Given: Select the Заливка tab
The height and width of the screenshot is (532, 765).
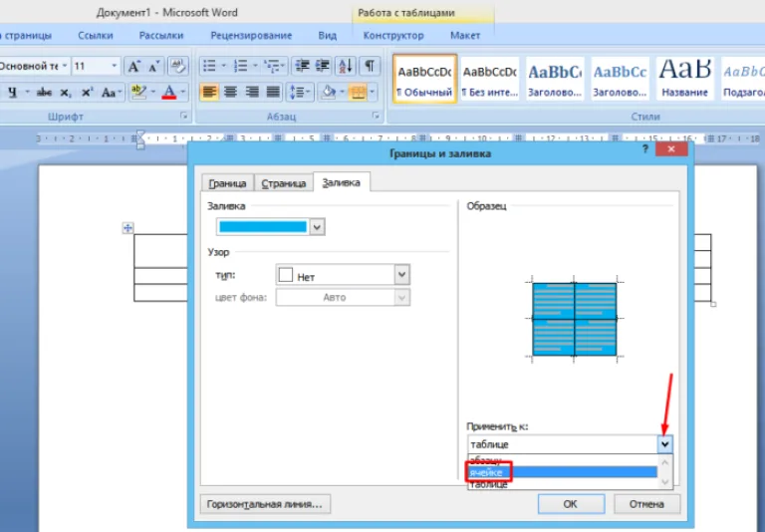Looking at the screenshot, I should 342,182.
